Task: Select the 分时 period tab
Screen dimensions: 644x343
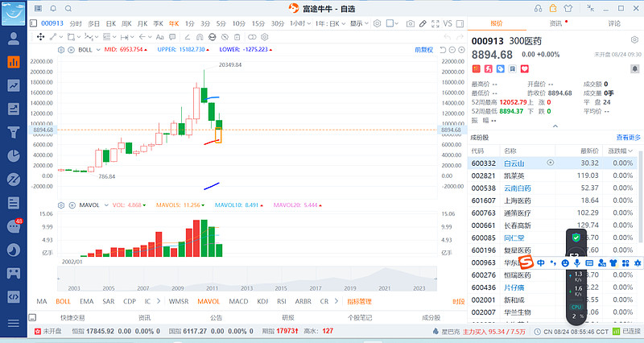Action: pos(76,24)
